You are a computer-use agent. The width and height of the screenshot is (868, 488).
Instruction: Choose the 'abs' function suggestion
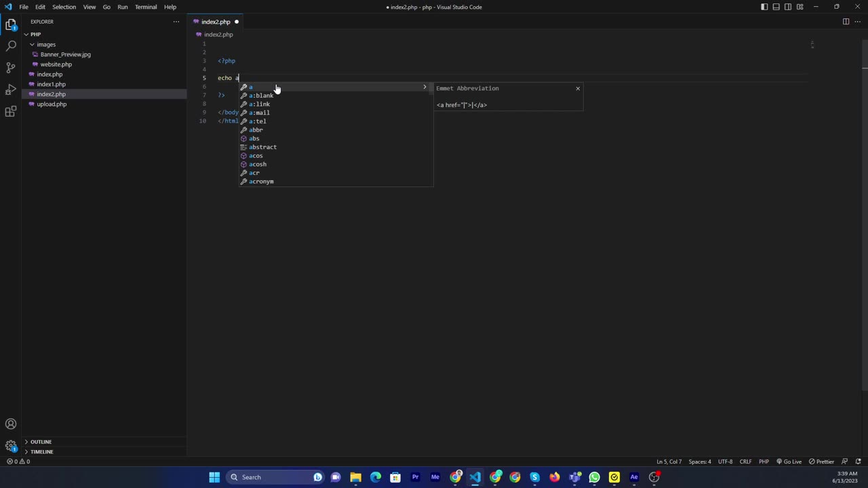[x=336, y=138]
